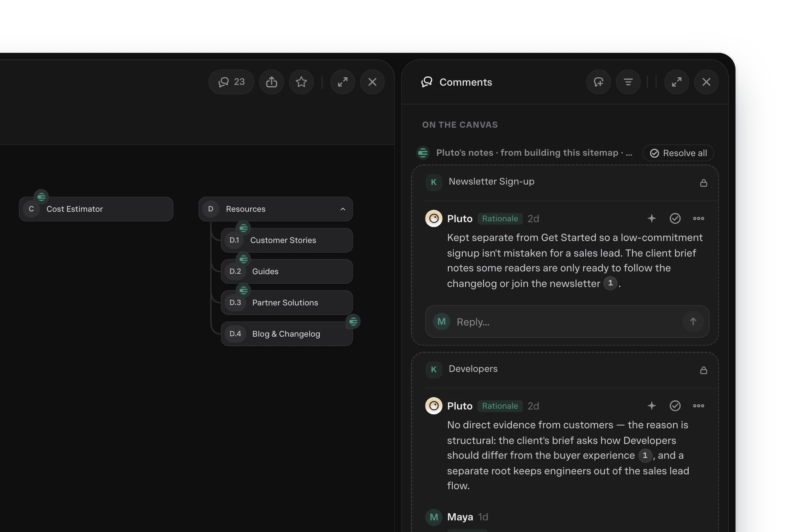Open the comments filter icon
The width and height of the screenshot is (798, 532).
pyautogui.click(x=628, y=82)
